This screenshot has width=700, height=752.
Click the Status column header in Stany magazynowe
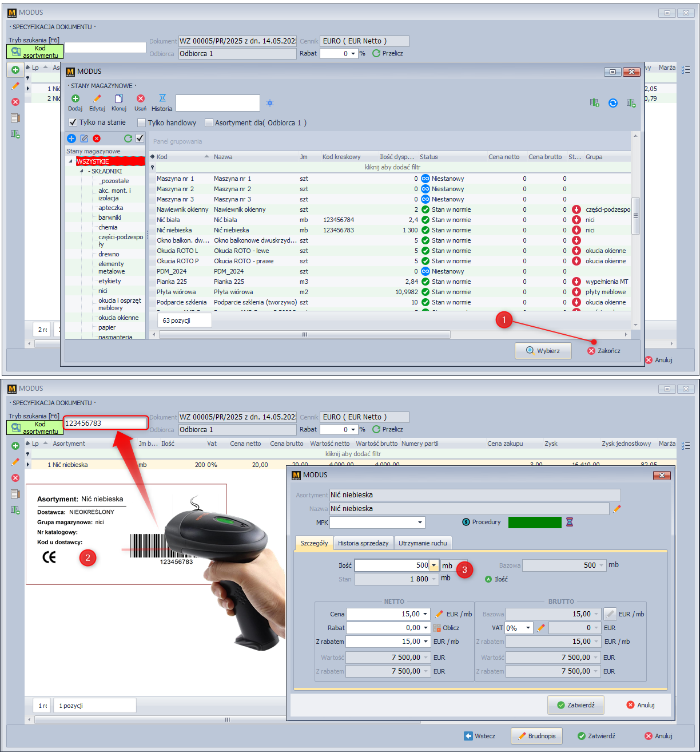[452, 157]
